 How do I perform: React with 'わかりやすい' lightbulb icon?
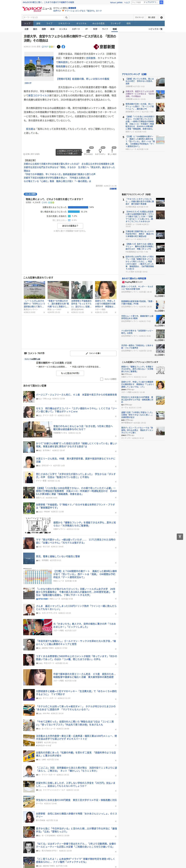pyautogui.click(x=100, y=151)
